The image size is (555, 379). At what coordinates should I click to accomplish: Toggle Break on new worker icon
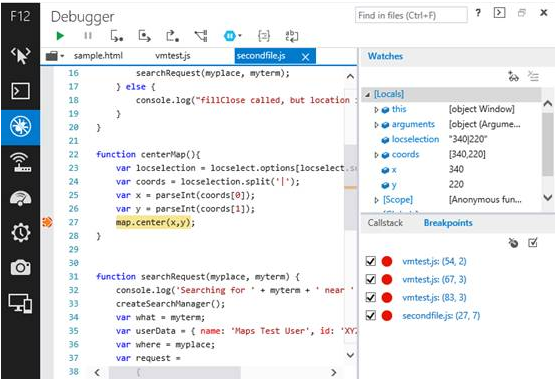point(201,36)
